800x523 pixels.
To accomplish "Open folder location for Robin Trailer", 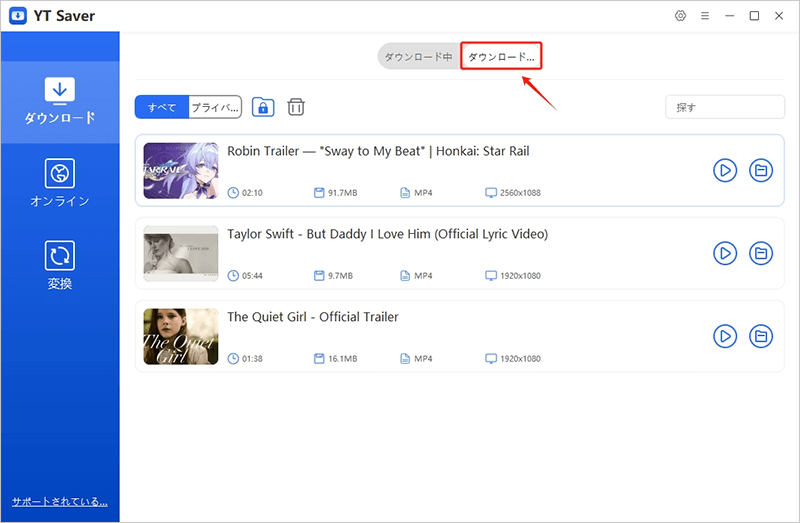I will coord(761,171).
